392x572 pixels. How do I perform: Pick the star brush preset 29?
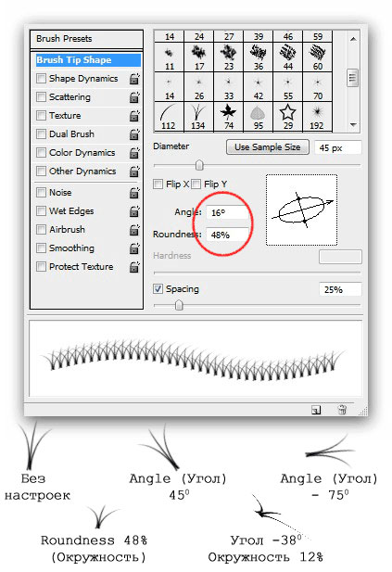[x=288, y=117]
